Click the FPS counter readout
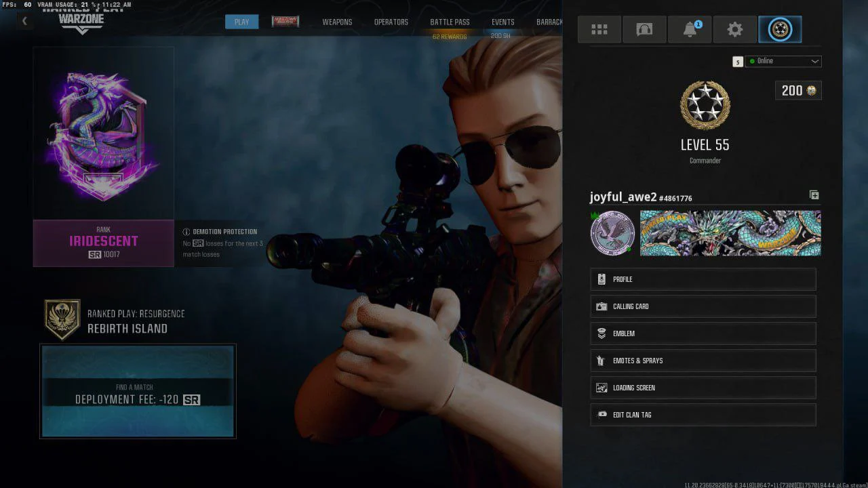 pos(16,5)
